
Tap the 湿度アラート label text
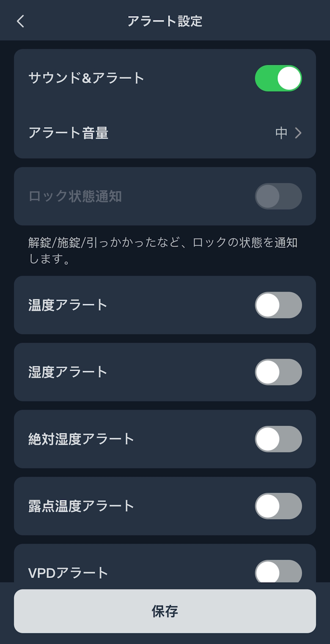pos(68,372)
